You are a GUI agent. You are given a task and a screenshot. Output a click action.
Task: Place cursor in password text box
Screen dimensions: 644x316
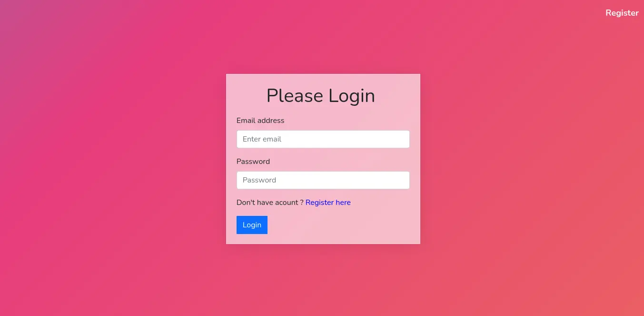pos(323,180)
